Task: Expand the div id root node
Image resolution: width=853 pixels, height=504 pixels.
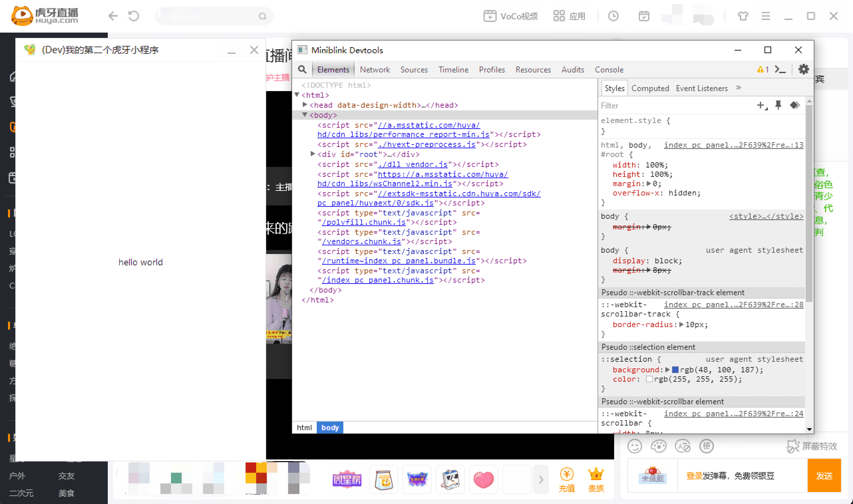Action: pos(313,154)
